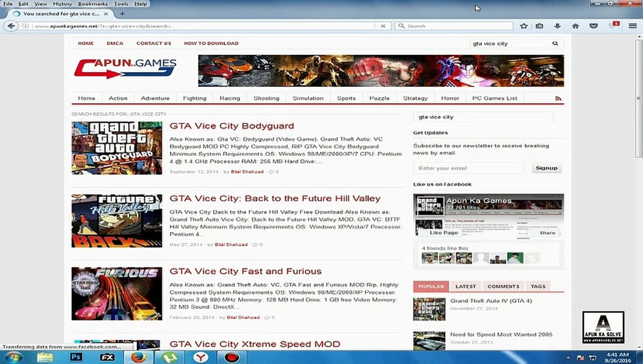Click the Apun Games logo

click(x=125, y=68)
